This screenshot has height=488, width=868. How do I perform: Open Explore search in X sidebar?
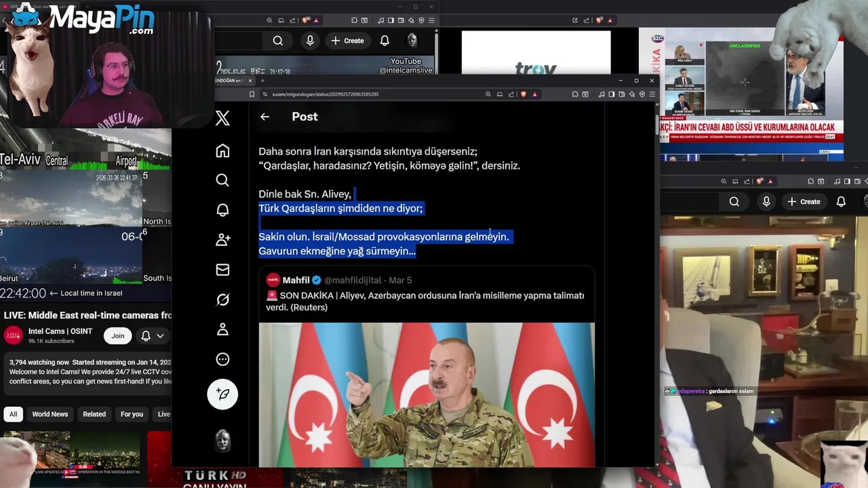tap(222, 180)
